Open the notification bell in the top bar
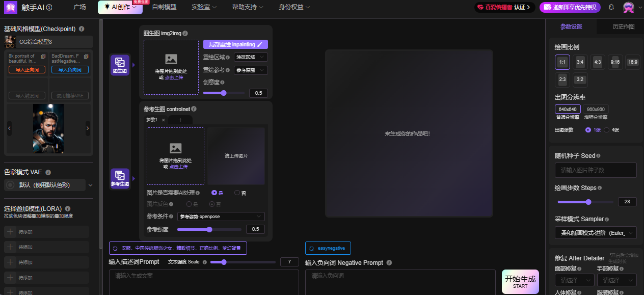644x295 pixels. 611,7
